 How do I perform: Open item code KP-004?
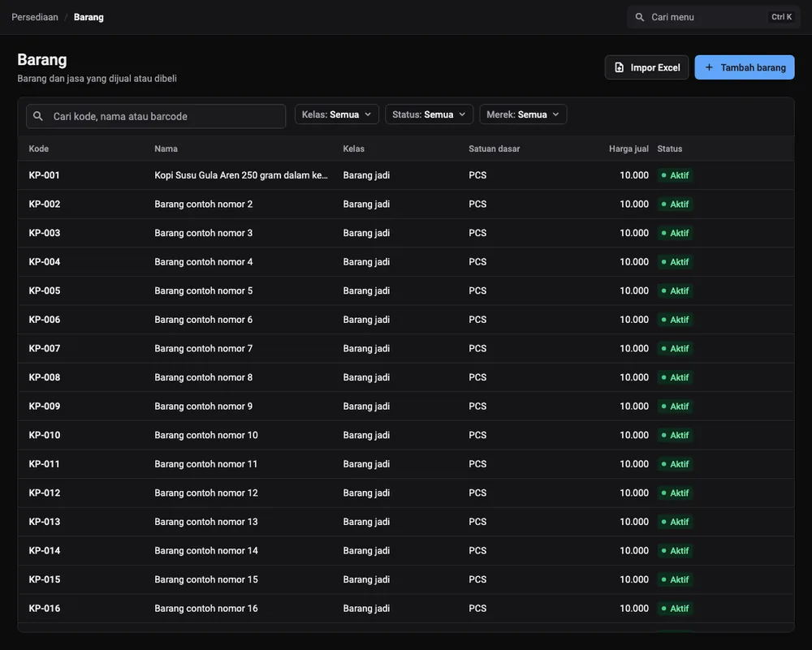[x=45, y=262]
